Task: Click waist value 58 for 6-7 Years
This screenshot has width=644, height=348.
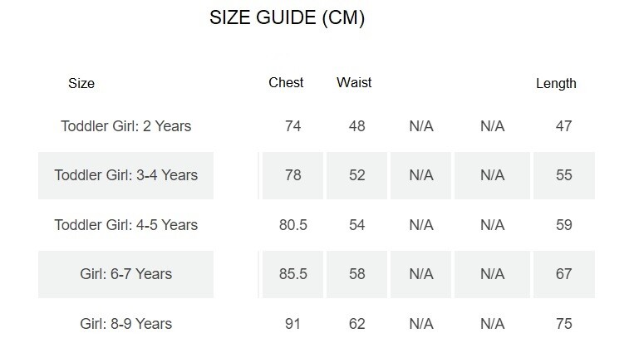Action: 357,274
